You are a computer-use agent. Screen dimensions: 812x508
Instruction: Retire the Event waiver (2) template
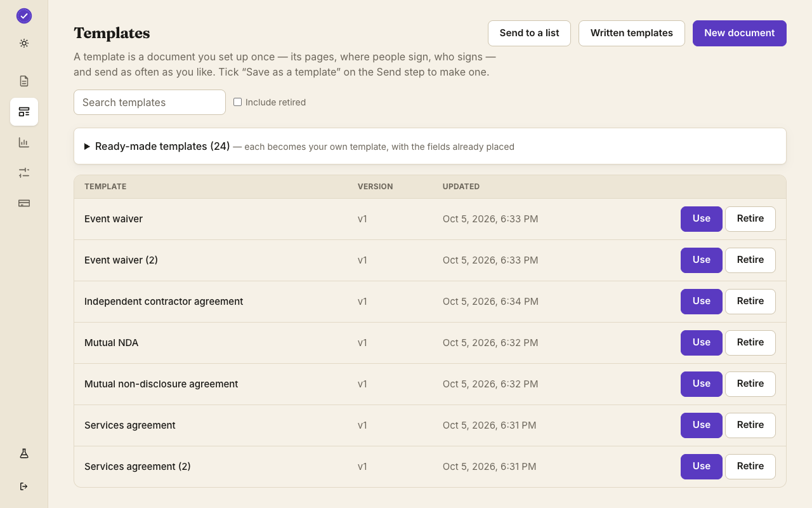tap(750, 260)
